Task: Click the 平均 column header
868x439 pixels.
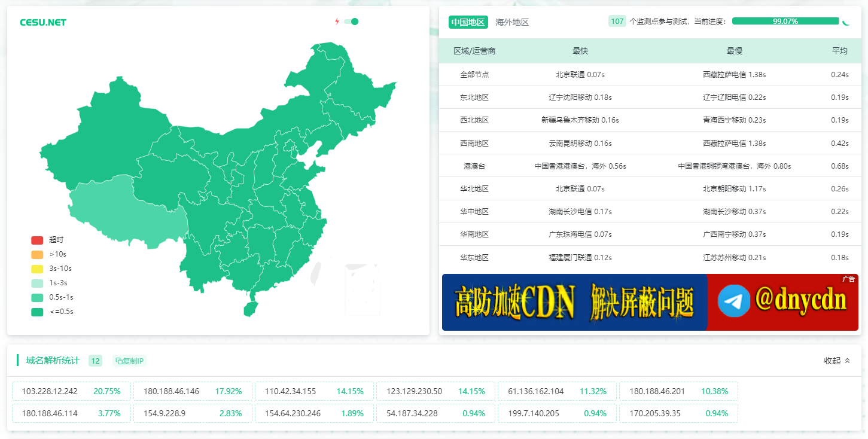Action: (x=839, y=51)
